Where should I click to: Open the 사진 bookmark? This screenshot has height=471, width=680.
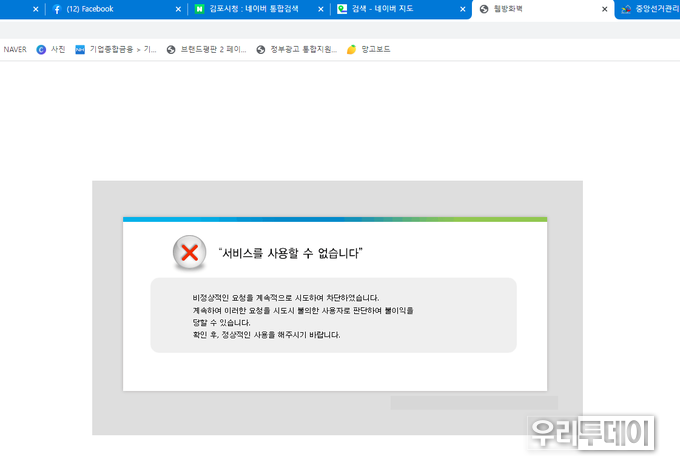(x=51, y=49)
